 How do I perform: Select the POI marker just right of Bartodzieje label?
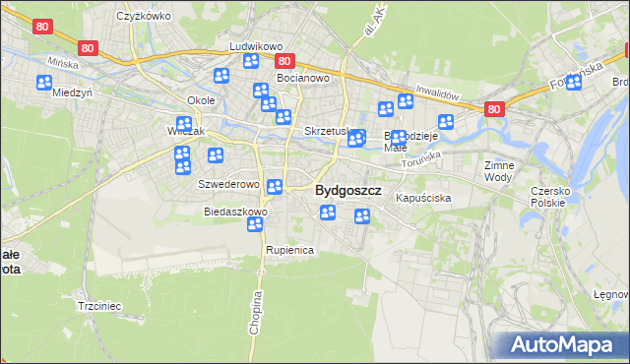point(446,122)
